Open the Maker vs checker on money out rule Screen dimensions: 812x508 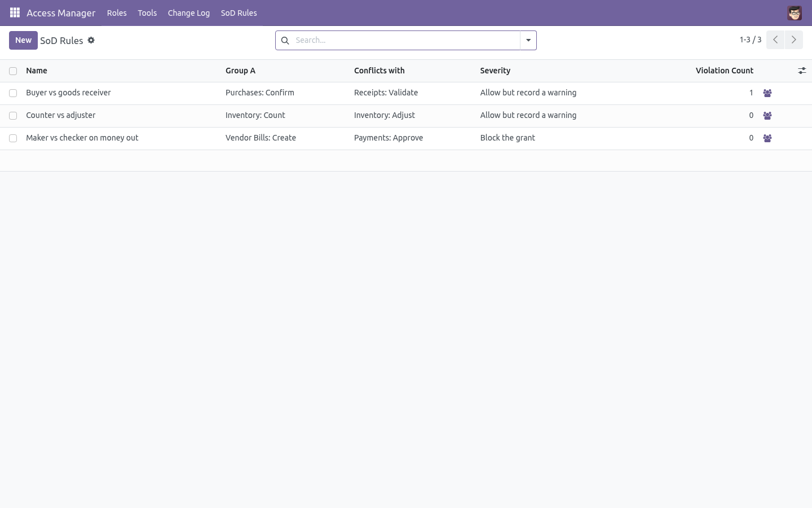tap(82, 138)
